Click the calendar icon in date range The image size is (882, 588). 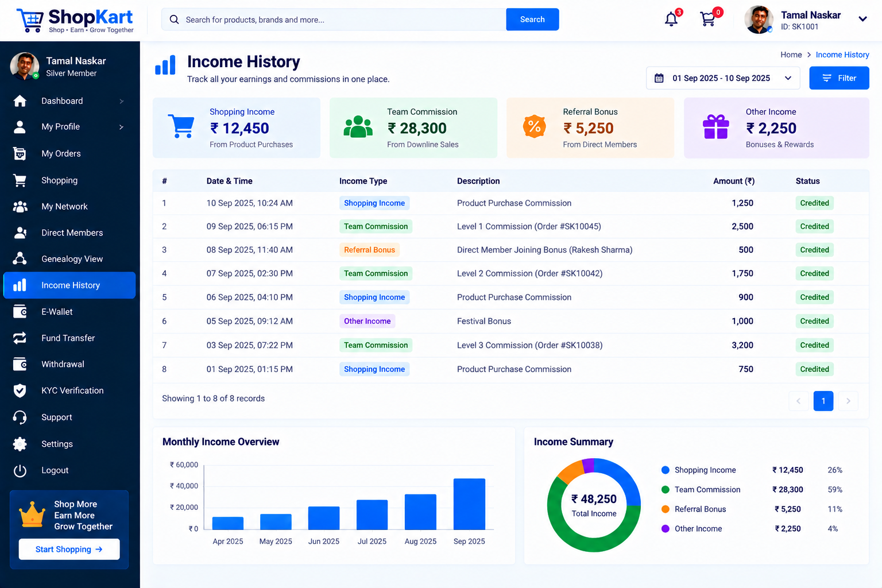(659, 78)
